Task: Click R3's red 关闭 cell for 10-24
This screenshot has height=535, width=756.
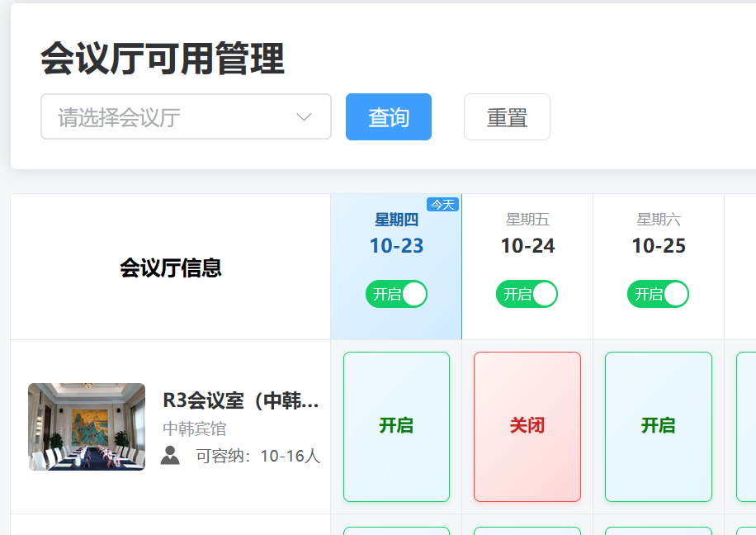Action: pos(527,426)
